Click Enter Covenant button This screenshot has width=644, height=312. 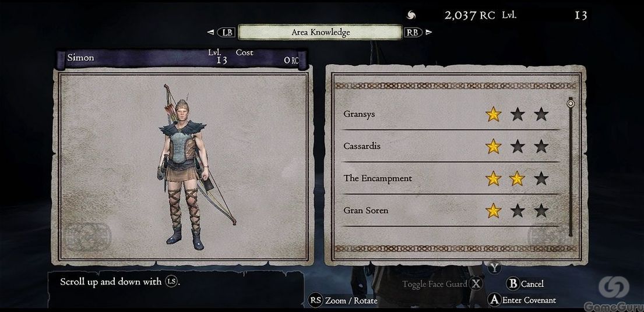tap(522, 300)
